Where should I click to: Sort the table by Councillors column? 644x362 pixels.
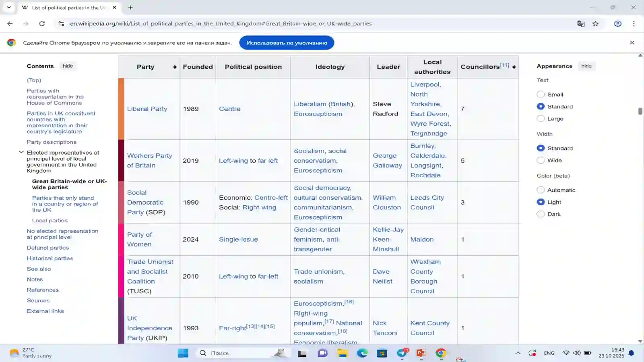(x=514, y=67)
